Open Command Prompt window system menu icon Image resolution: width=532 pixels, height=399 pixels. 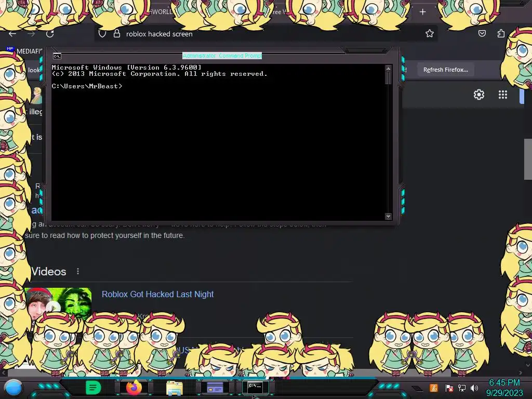click(57, 56)
